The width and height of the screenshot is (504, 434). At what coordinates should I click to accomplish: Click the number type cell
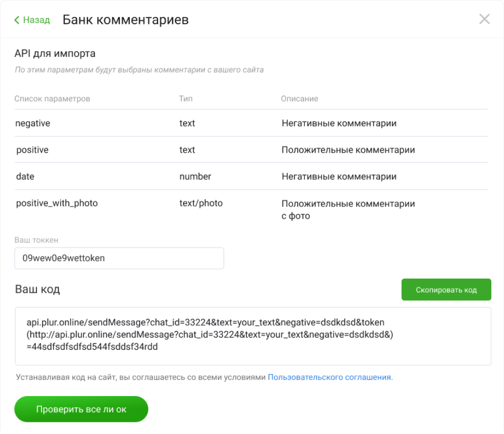tap(195, 176)
